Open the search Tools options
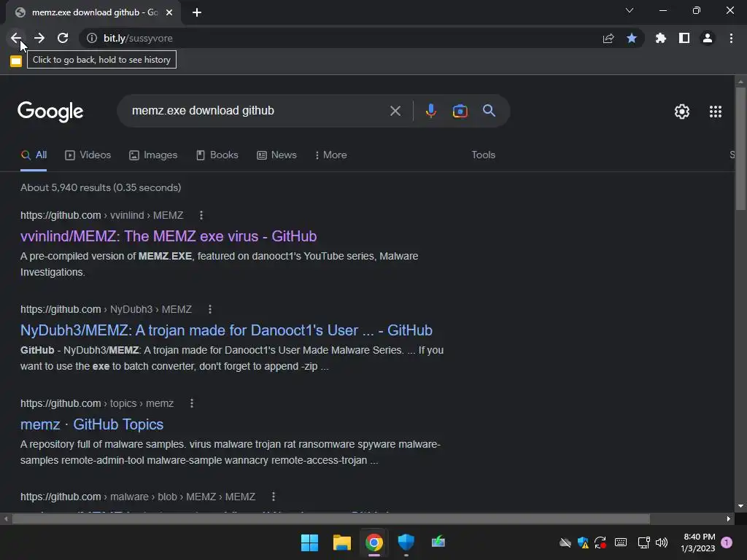Viewport: 747px width, 560px height. click(483, 155)
